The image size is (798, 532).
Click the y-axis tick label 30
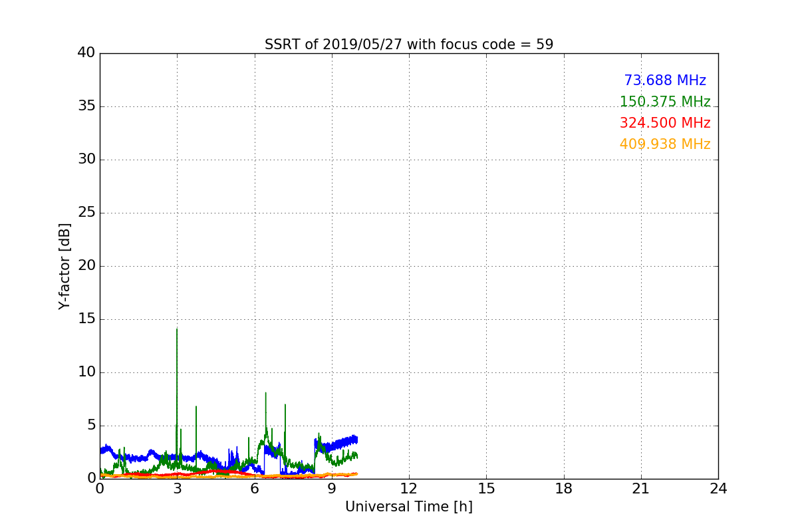[86, 160]
